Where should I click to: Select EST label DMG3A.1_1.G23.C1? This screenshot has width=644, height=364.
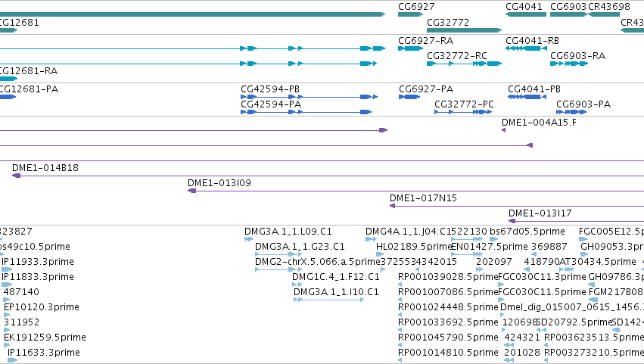pyautogui.click(x=300, y=247)
